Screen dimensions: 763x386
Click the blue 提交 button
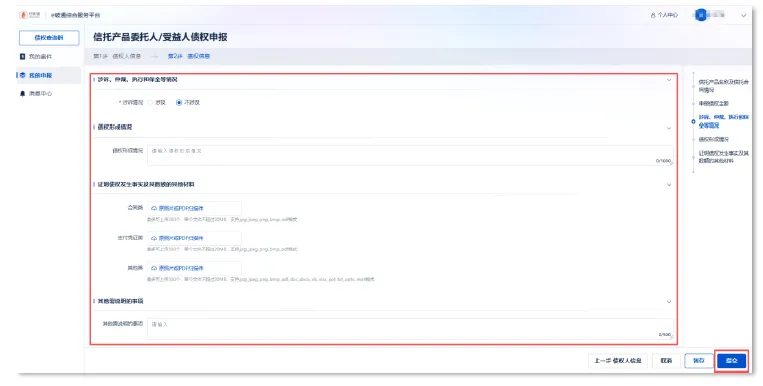(731, 361)
